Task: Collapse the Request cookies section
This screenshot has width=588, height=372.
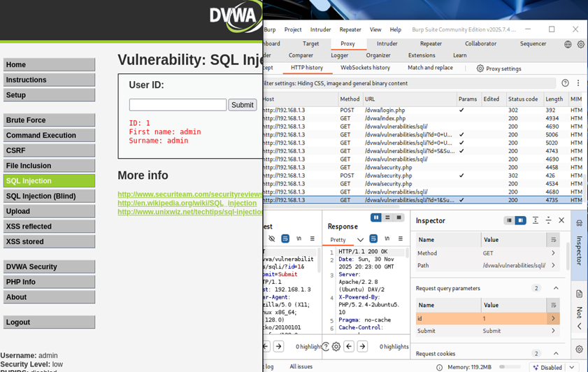Action: pos(556,354)
